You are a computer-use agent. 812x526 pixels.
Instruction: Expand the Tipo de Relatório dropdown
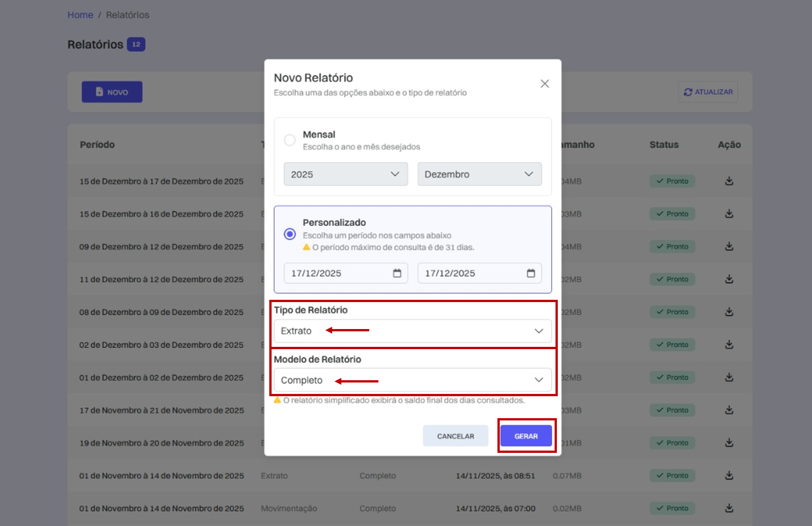412,331
